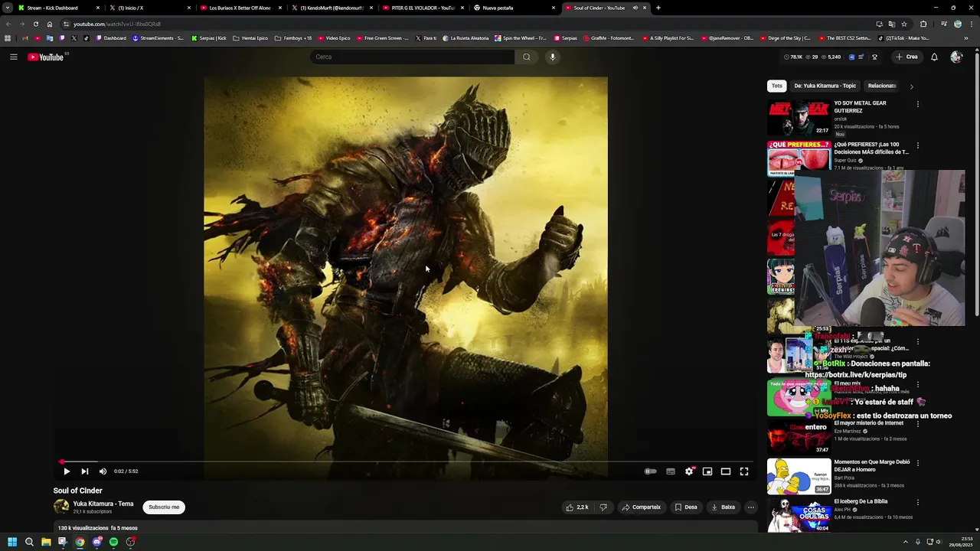Go to the YouTube home logo
980x551 pixels.
point(45,57)
